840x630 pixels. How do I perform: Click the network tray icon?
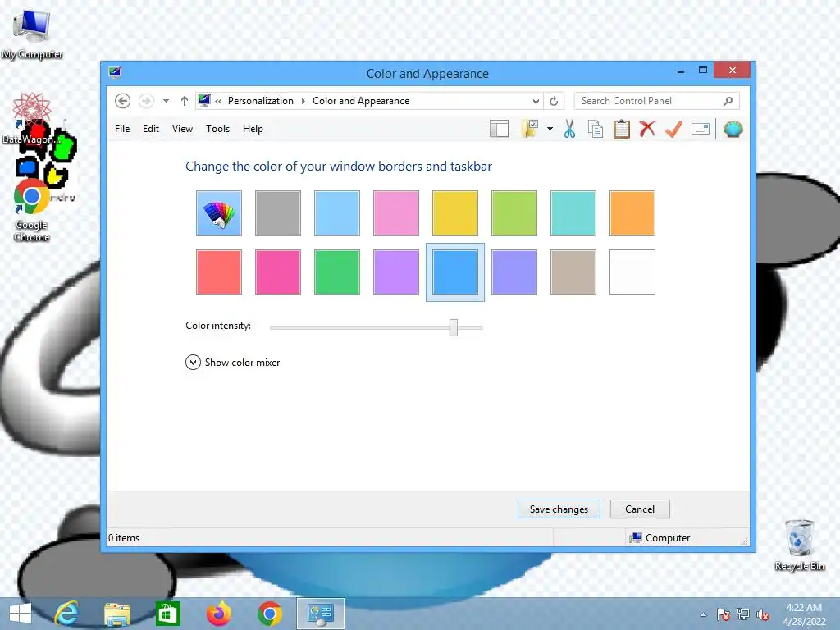tap(743, 614)
